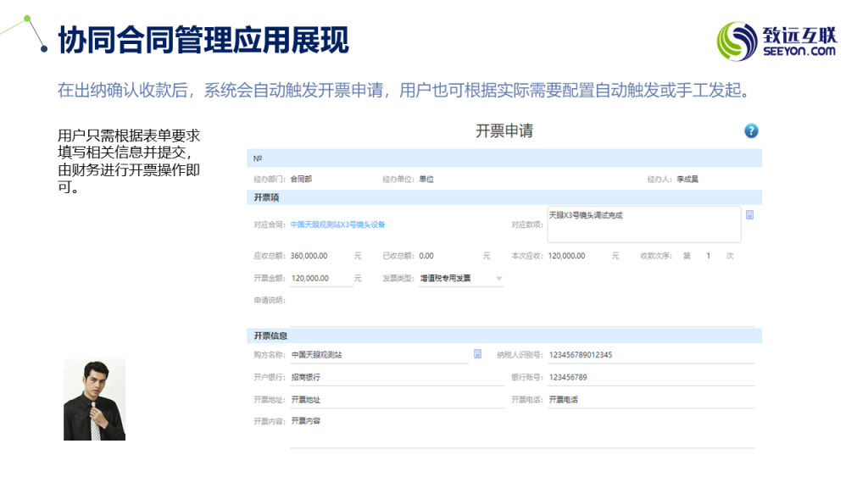
Task: Click the 开票电话 input field
Action: coord(649,400)
